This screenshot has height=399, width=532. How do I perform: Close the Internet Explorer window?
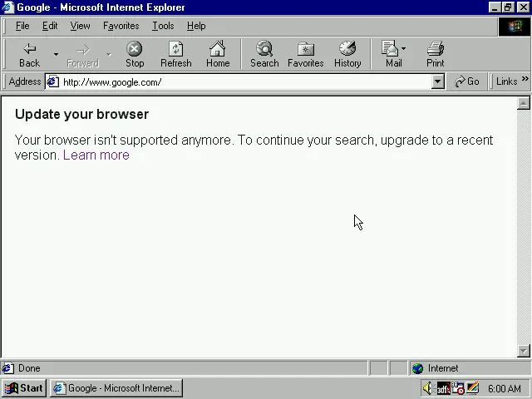(x=523, y=7)
